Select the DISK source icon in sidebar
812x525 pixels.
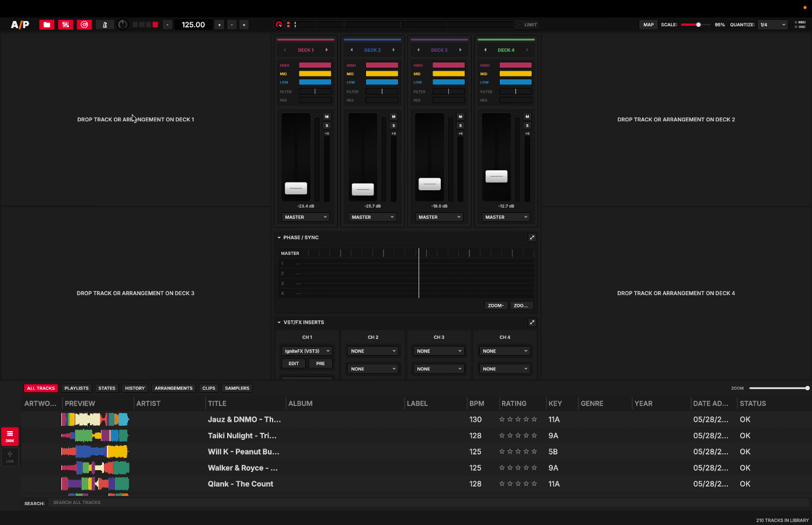tap(10, 436)
